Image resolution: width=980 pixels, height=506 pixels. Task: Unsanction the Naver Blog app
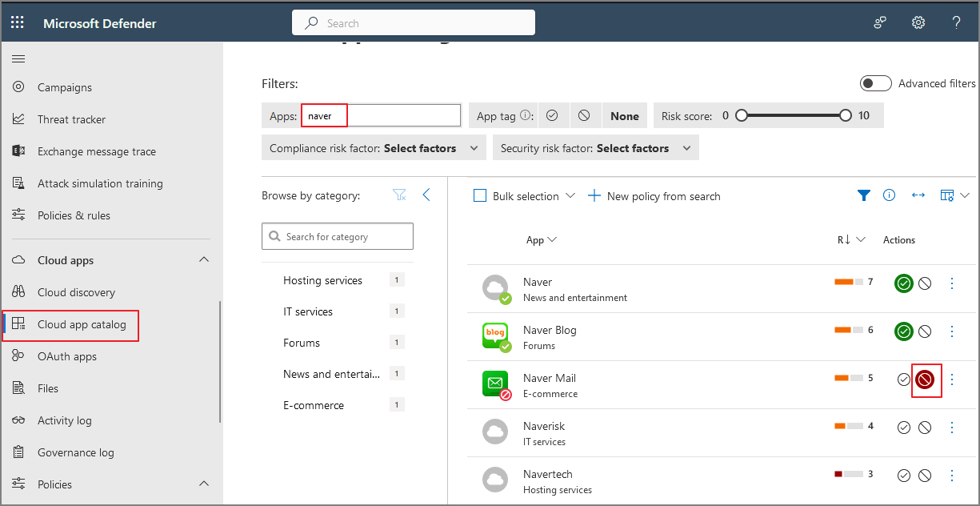tap(925, 331)
